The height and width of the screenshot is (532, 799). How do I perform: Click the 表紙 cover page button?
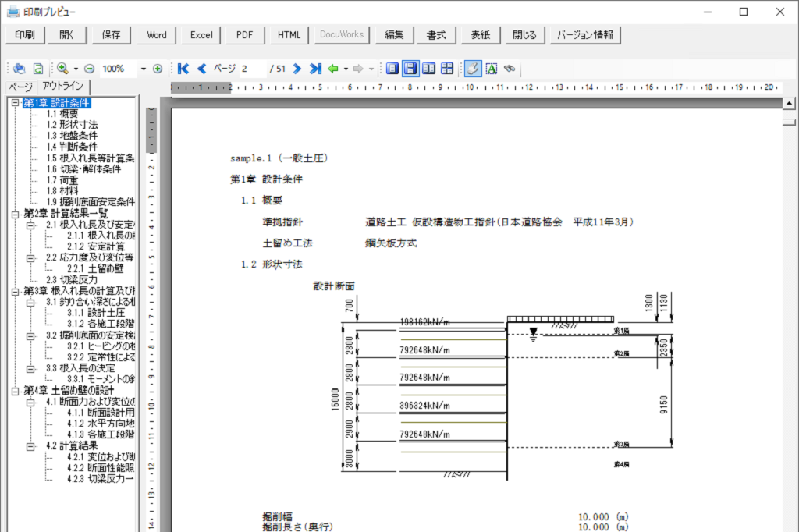point(481,34)
